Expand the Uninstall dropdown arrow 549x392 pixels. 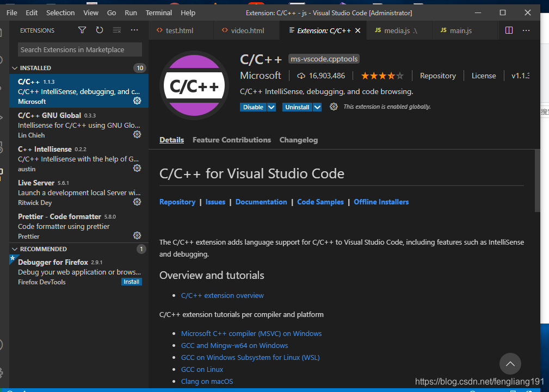(317, 107)
